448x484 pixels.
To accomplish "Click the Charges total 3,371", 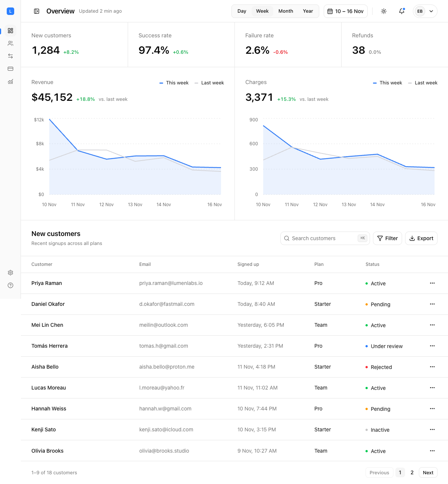I will [x=259, y=97].
